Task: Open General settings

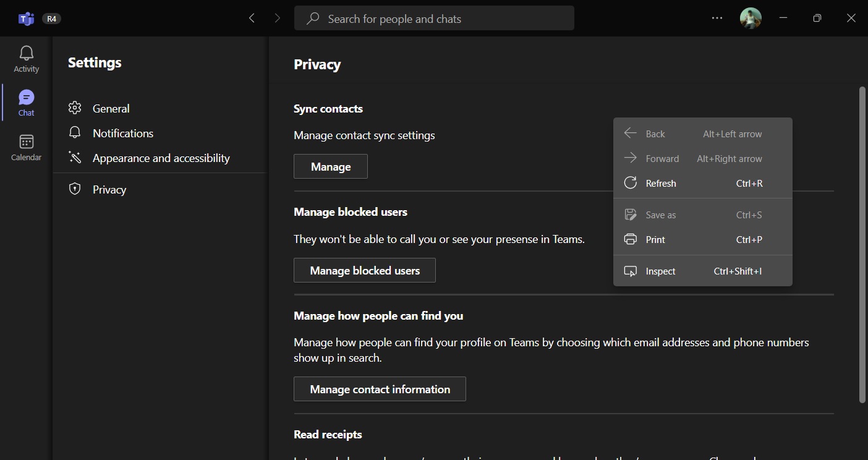Action: (160, 108)
